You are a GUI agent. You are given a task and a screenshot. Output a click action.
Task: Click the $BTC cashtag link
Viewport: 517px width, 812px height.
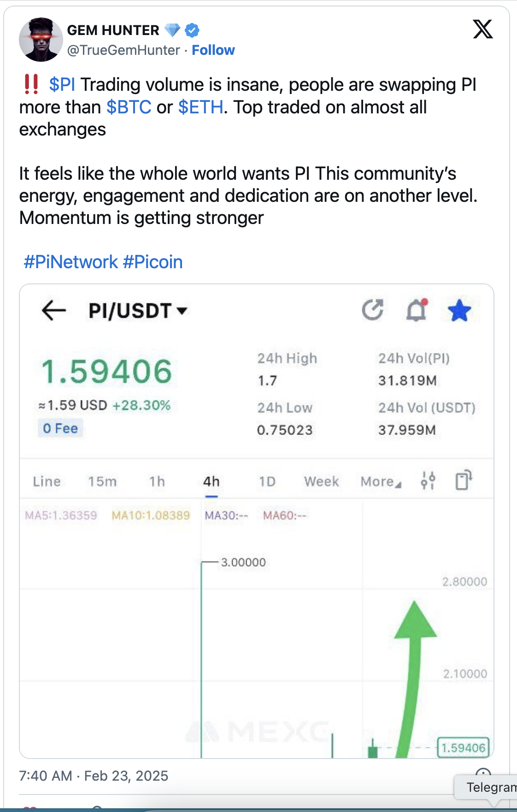129,107
